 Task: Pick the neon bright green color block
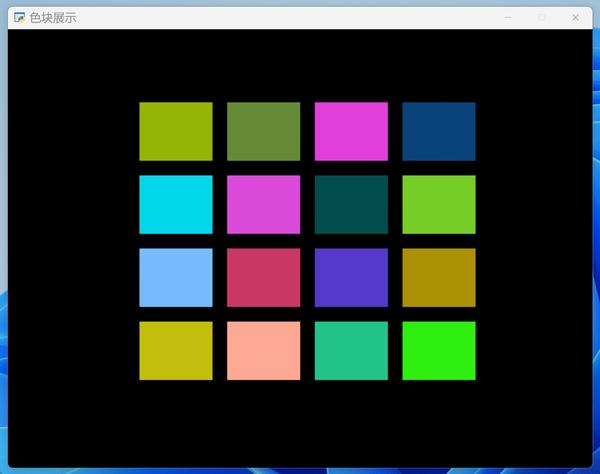438,350
